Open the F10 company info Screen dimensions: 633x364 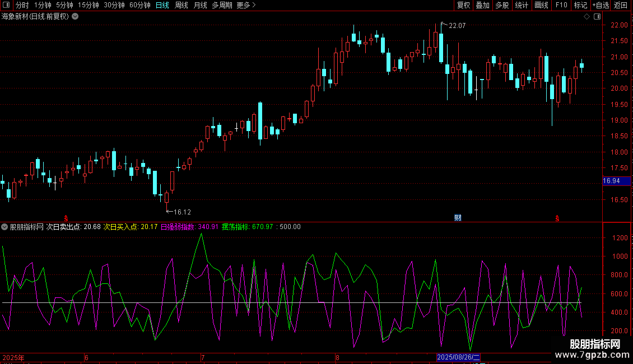(561, 5)
